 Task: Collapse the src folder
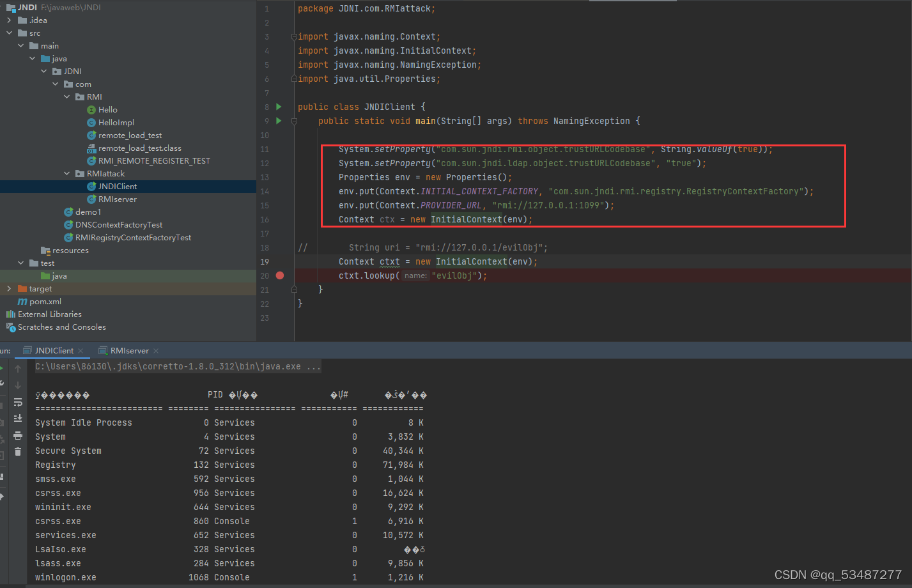[9, 33]
